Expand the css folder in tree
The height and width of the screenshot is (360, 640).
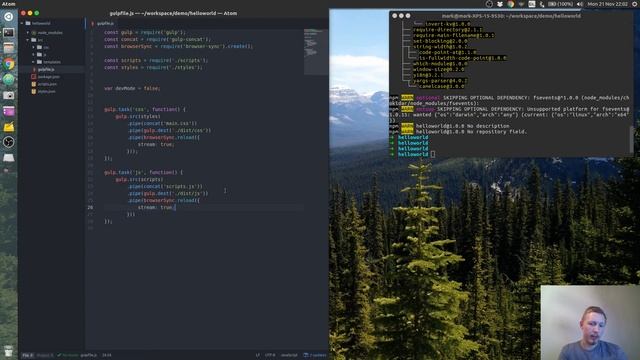[x=34, y=47]
